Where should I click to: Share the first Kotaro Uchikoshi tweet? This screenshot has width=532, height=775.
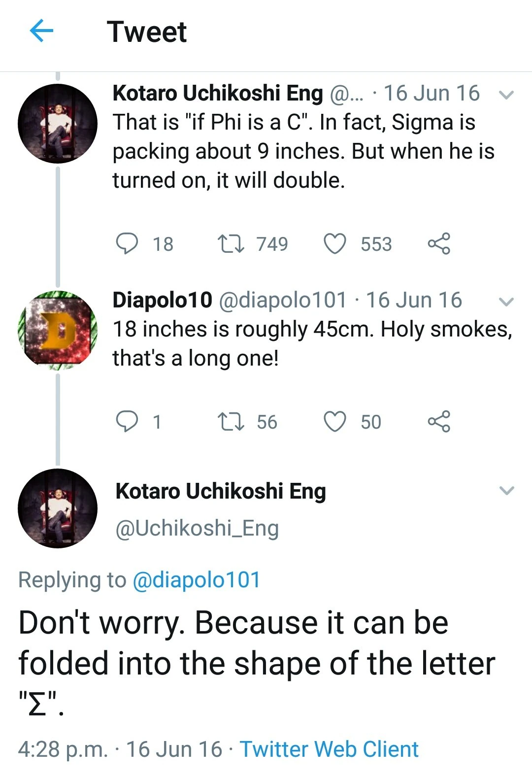(x=438, y=244)
